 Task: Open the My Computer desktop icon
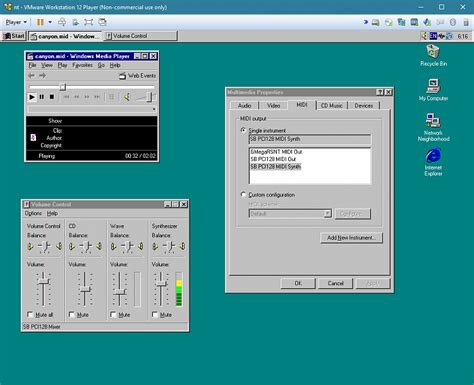pos(433,90)
